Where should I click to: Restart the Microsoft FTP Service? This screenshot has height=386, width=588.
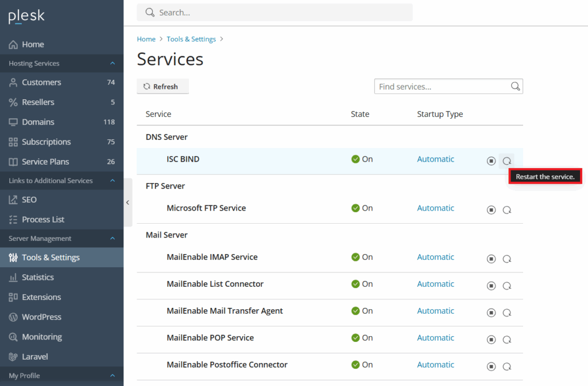click(x=507, y=210)
